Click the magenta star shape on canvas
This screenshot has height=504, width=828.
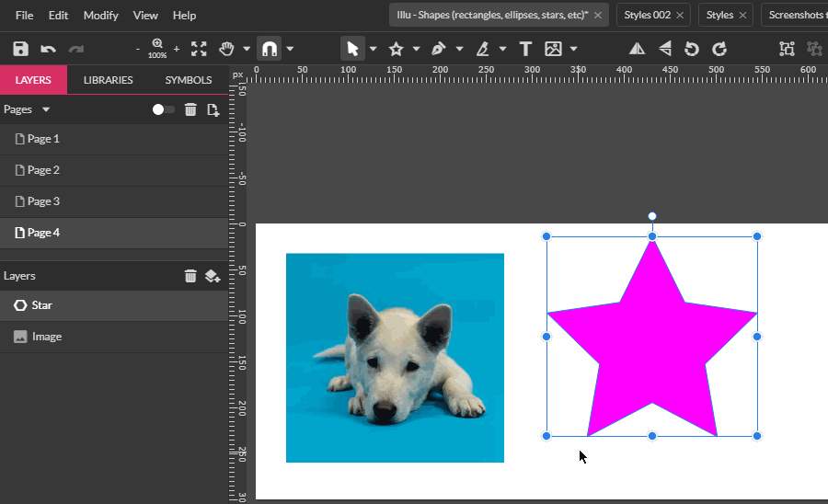pyautogui.click(x=651, y=349)
